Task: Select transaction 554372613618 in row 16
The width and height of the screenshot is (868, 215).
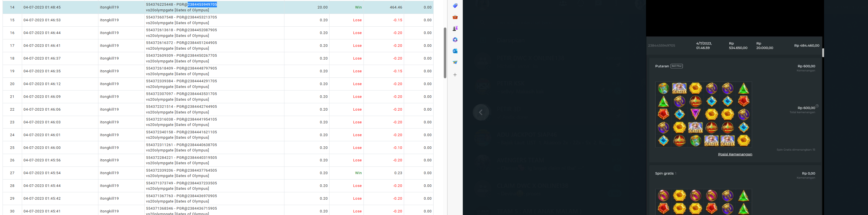Action: (159, 30)
